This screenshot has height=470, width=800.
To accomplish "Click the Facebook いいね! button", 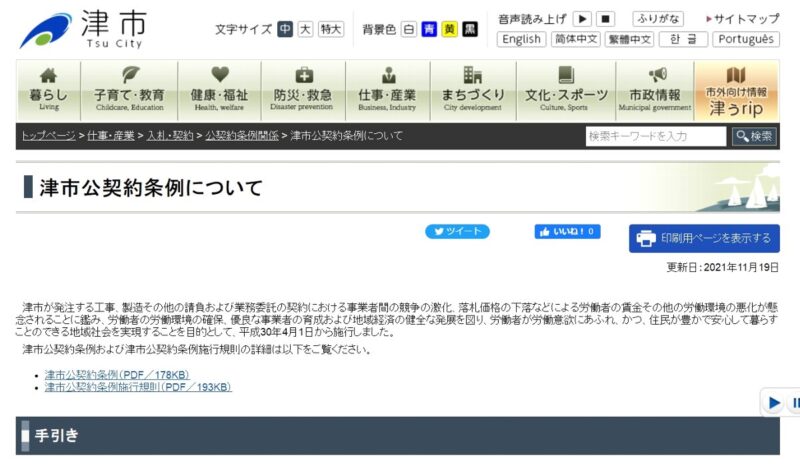I will pyautogui.click(x=567, y=231).
